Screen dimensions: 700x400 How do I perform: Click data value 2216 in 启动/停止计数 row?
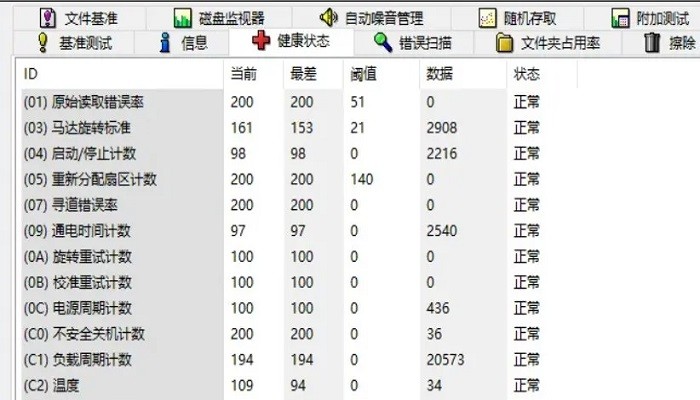[442, 154]
